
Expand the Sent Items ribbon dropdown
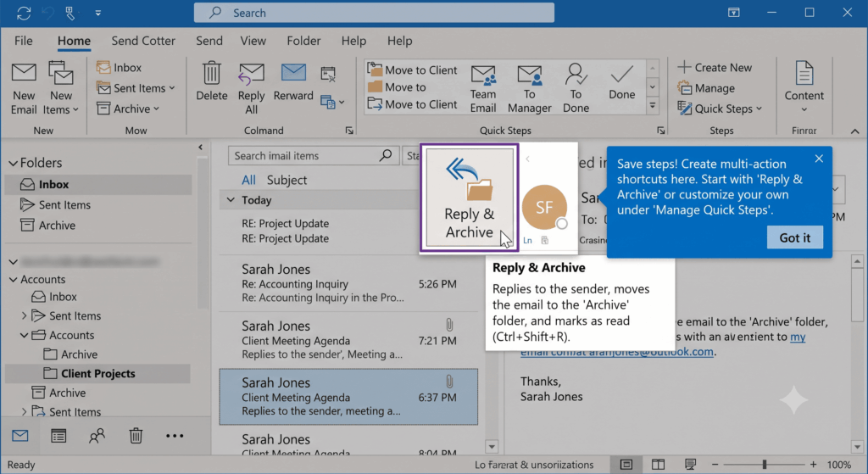click(x=136, y=88)
